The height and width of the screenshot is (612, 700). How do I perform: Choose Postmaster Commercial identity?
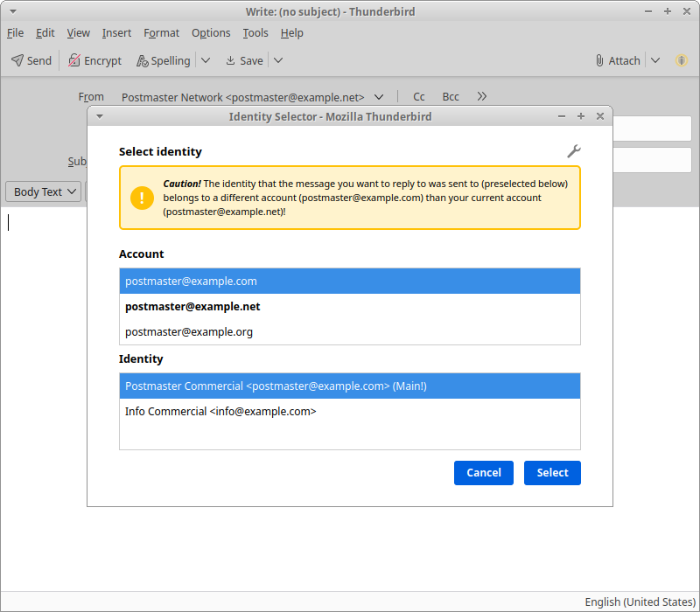click(350, 386)
